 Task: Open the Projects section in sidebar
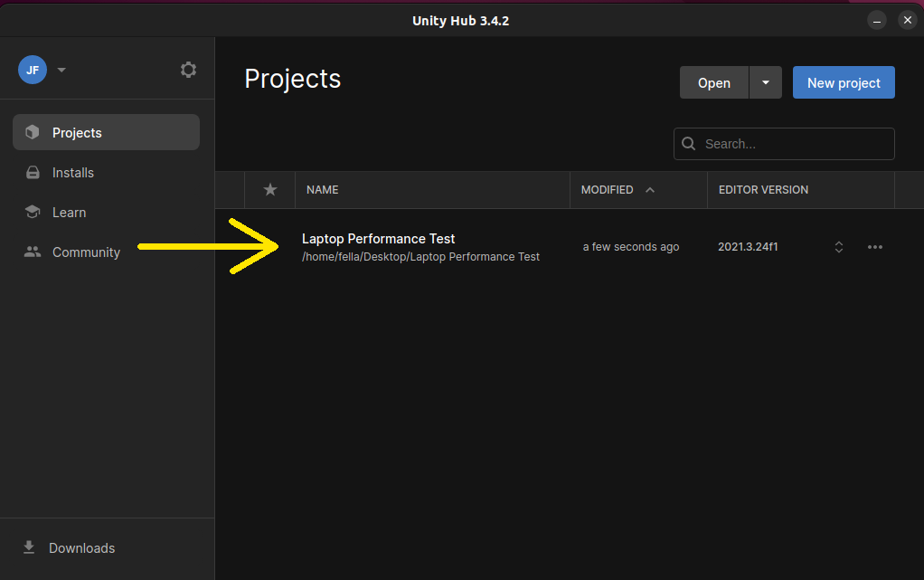tap(106, 132)
